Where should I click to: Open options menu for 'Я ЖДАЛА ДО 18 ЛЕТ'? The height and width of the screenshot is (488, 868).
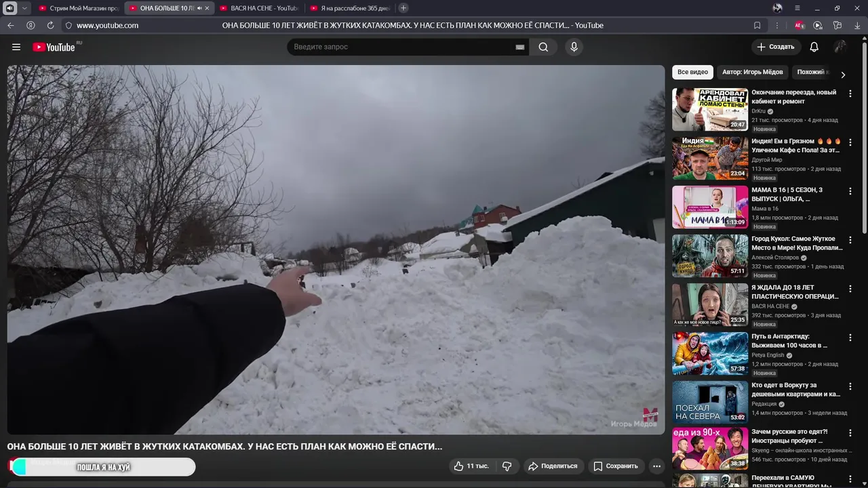coord(850,289)
